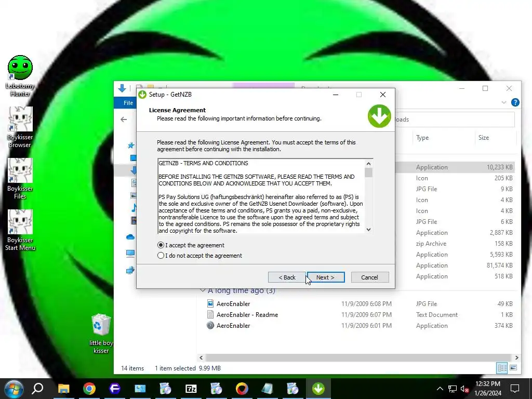Screen dimensions: 532x399
Task: Click the Explorer horizontal scrollbar thumb
Action: point(358,357)
